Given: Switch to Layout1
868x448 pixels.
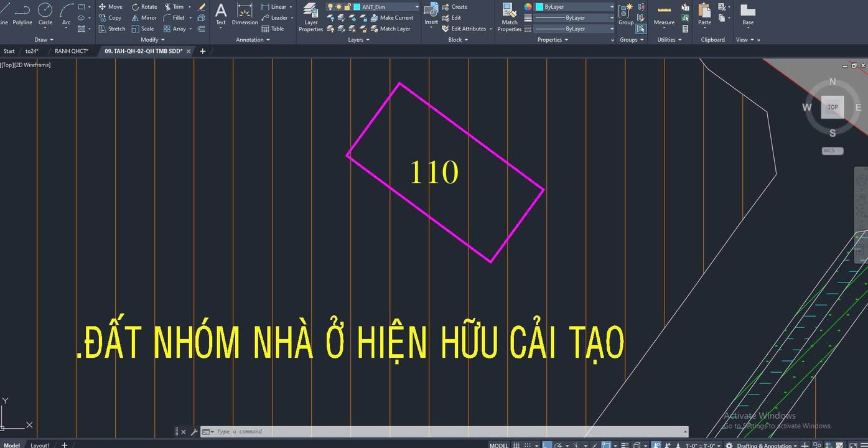Looking at the screenshot, I should [40, 445].
